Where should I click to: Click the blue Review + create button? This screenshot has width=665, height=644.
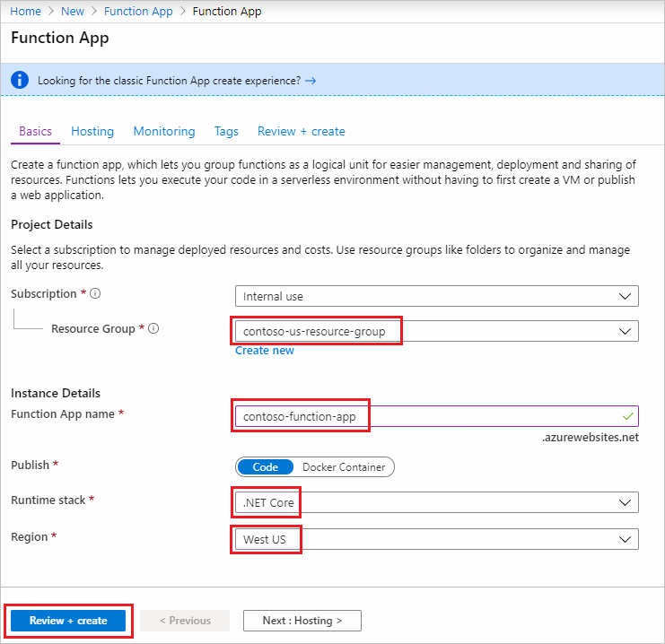[68, 621]
